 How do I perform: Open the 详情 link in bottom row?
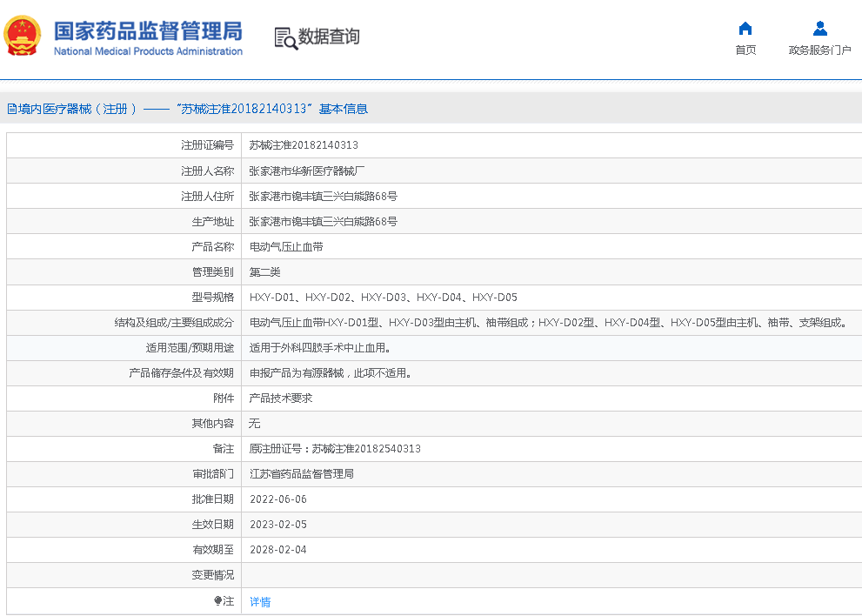pos(260,601)
